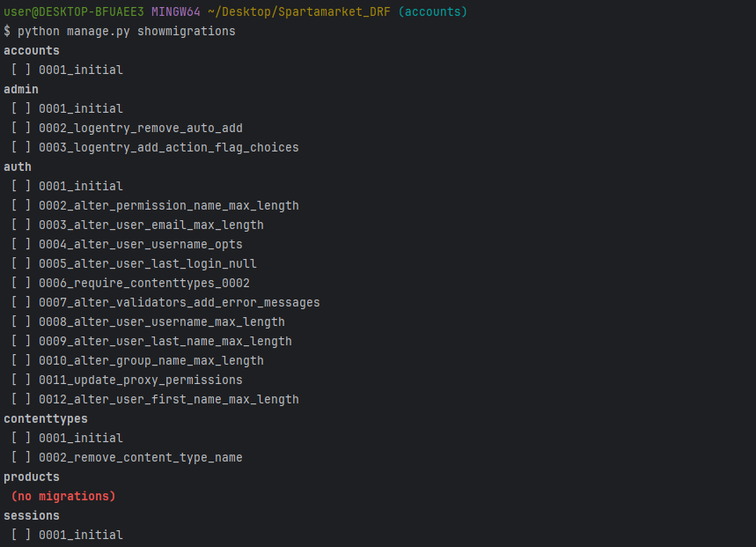Click '0006_require_contenttypes_0002' migration line
Viewport: 756px width, 547px height.
pos(144,283)
